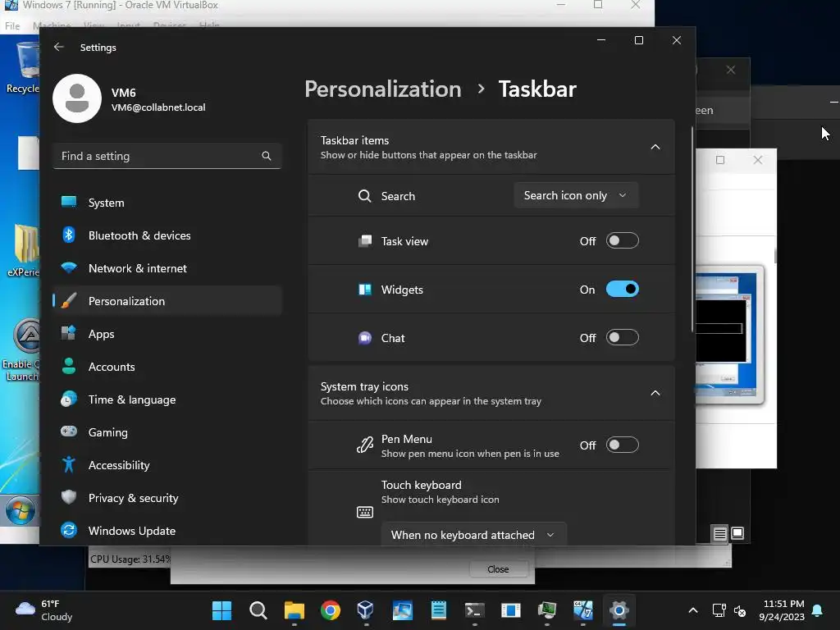
Task: Open Accessibility settings category
Action: pyautogui.click(x=167, y=465)
